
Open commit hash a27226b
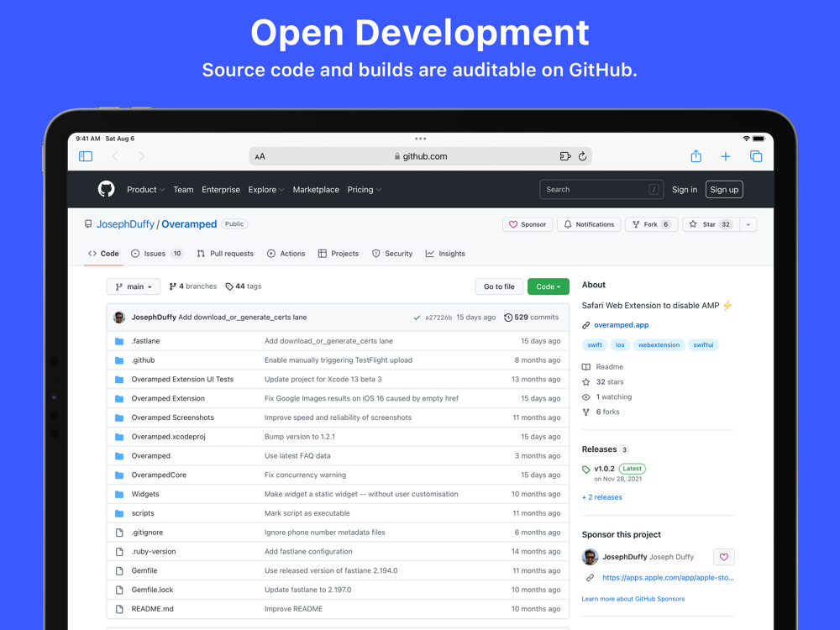click(x=438, y=318)
